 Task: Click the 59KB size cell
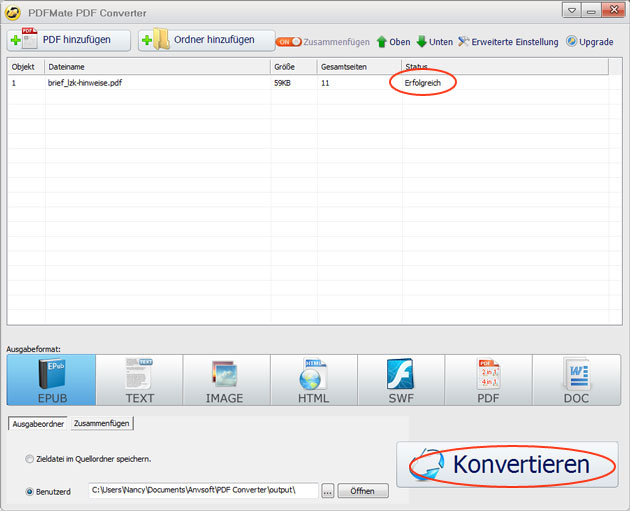click(282, 83)
